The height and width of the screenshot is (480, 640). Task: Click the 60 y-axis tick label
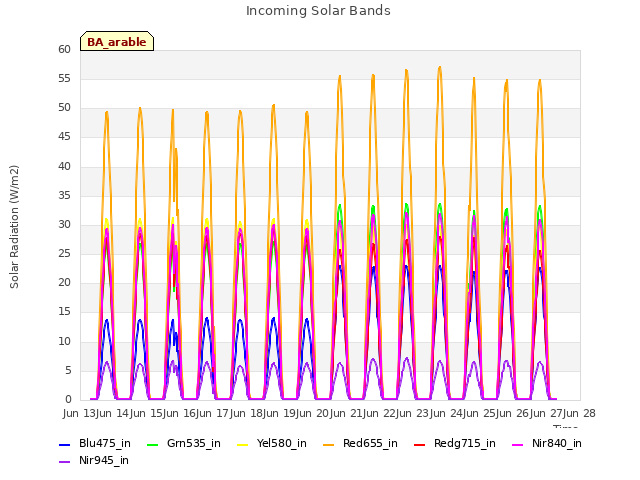tap(64, 49)
